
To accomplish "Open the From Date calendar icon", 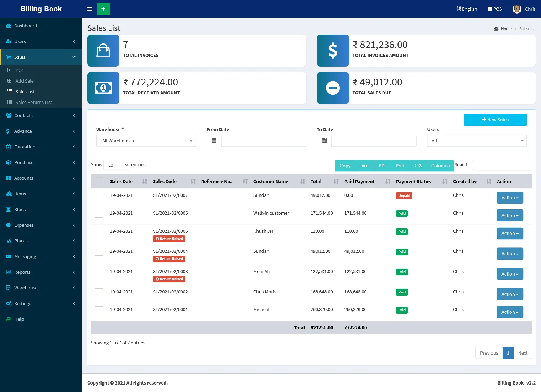I will coord(214,141).
